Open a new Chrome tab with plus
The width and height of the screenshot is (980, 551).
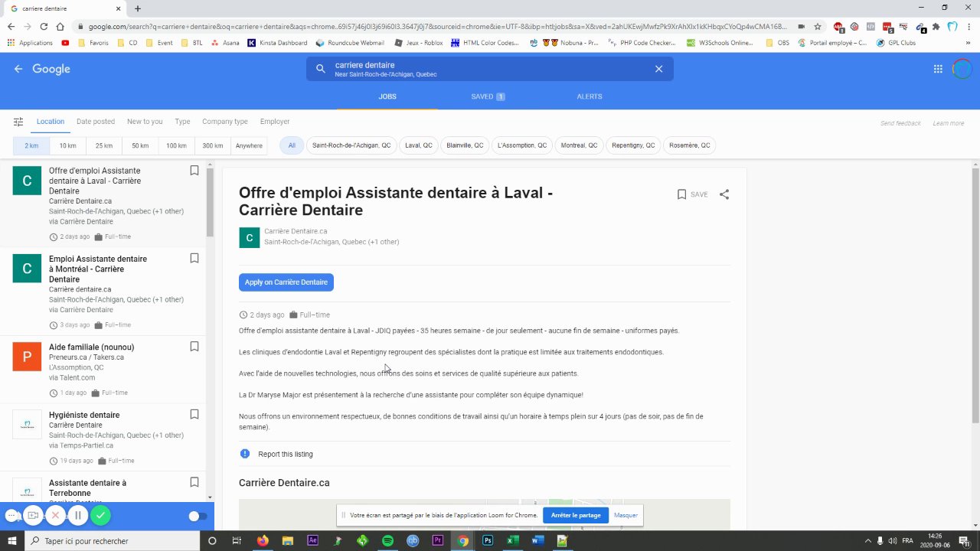click(138, 8)
